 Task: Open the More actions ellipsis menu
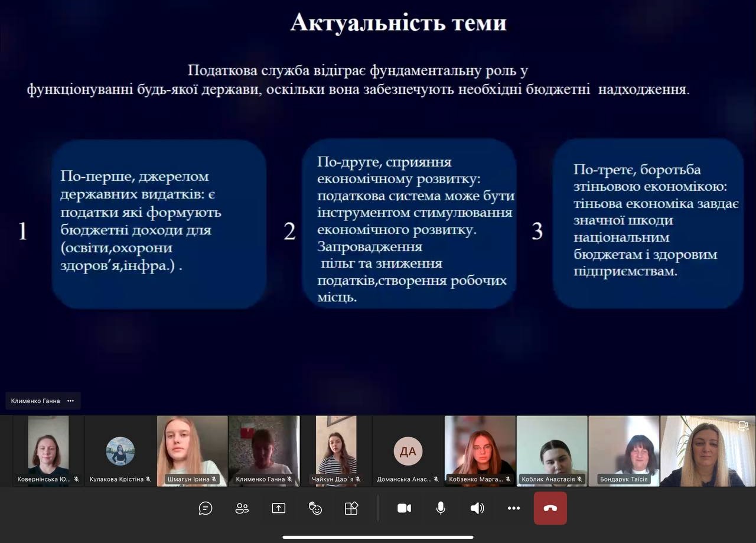coord(514,508)
